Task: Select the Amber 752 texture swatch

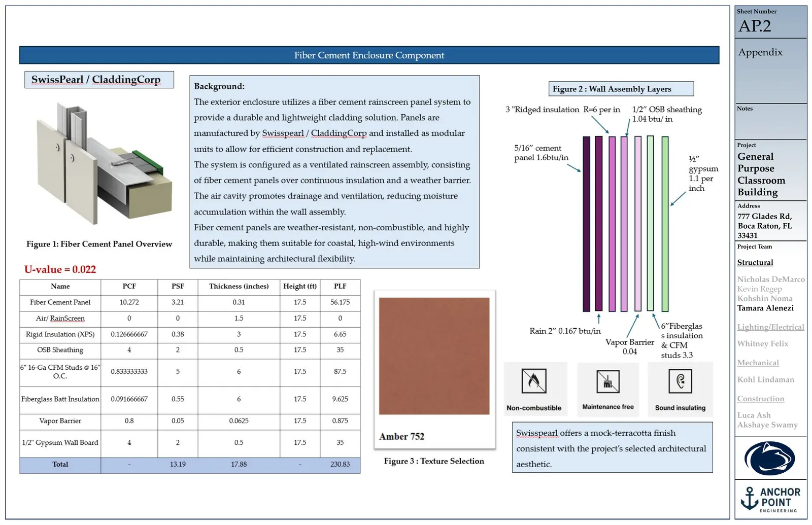Action: [x=434, y=356]
